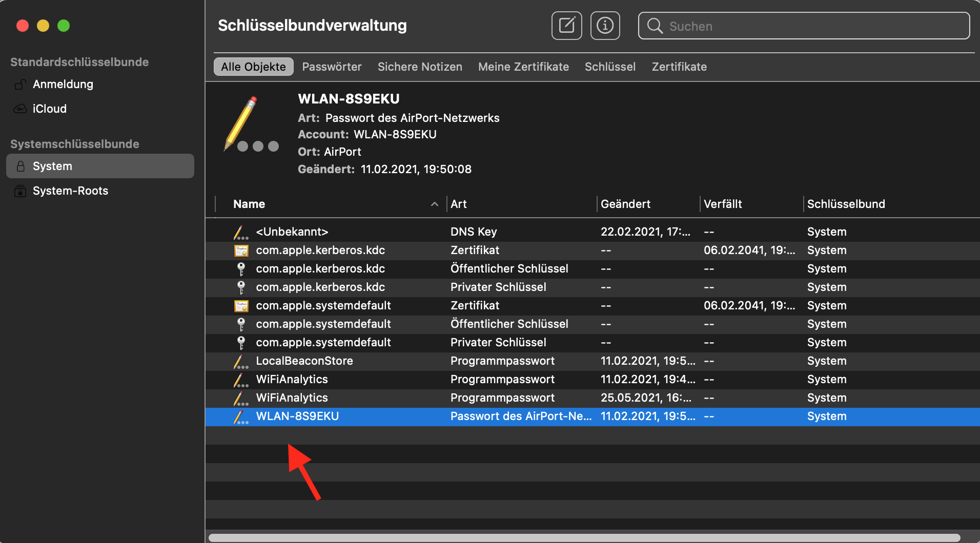The height and width of the screenshot is (543, 980).
Task: Toggle sort order arrow on Name column
Action: [x=434, y=204]
